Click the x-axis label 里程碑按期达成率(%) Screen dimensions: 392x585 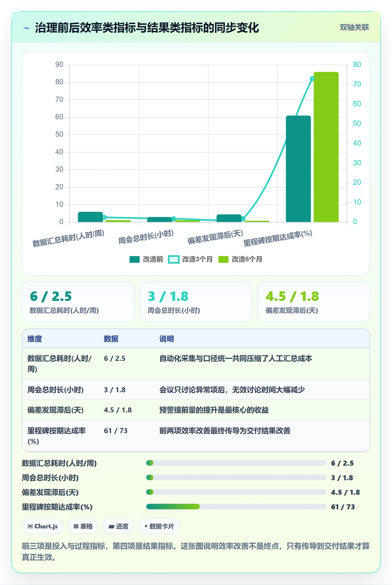tap(278, 238)
